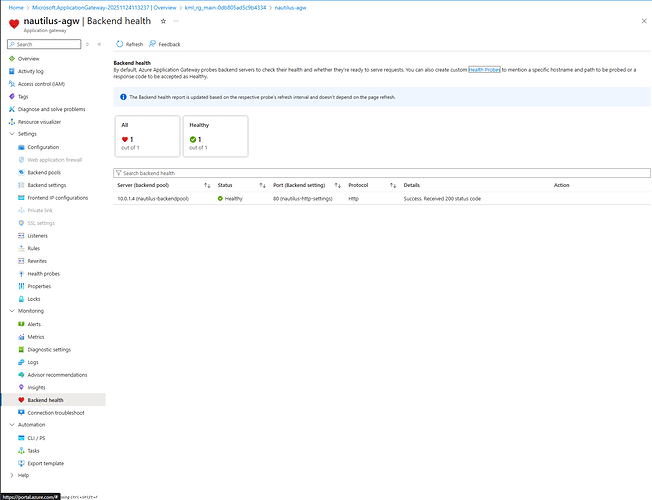This screenshot has height=500, width=652.
Task: Click the Access control (IAM) icon
Action: (12, 84)
